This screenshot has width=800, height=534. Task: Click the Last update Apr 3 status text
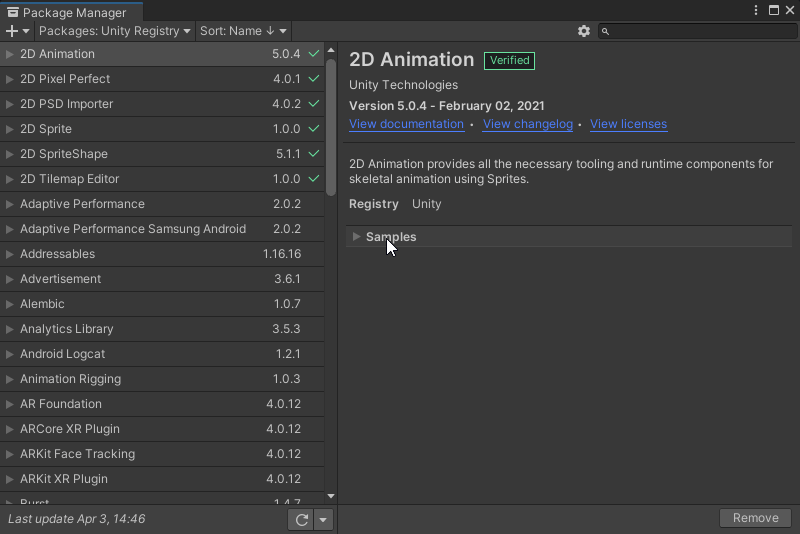[77, 519]
